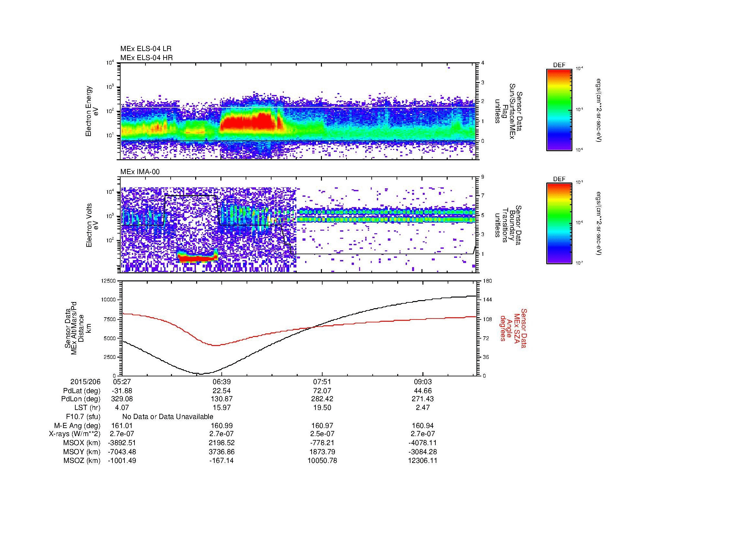Screen dimensions: 756x534
Task: Click the MSOX value 2198.52
Action: coord(222,443)
